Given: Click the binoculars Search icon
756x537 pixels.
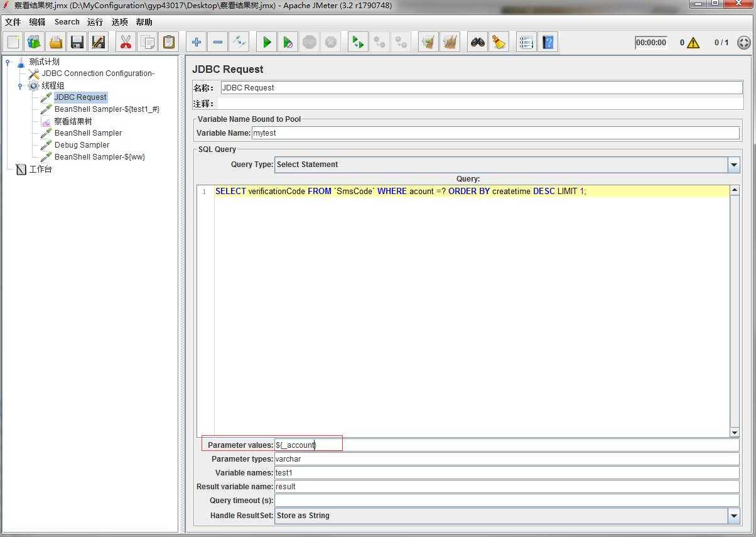Looking at the screenshot, I should [x=478, y=43].
